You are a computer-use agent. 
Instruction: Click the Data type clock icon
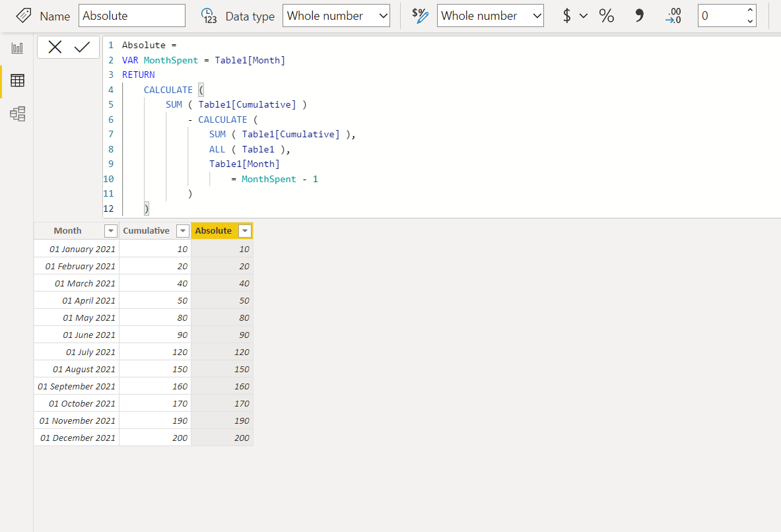209,16
